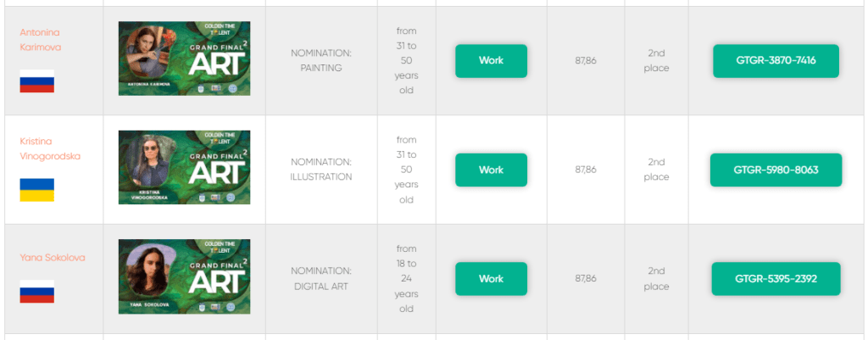Open diploma code GTGR-5395-2392
868x340 pixels.
[x=776, y=279]
